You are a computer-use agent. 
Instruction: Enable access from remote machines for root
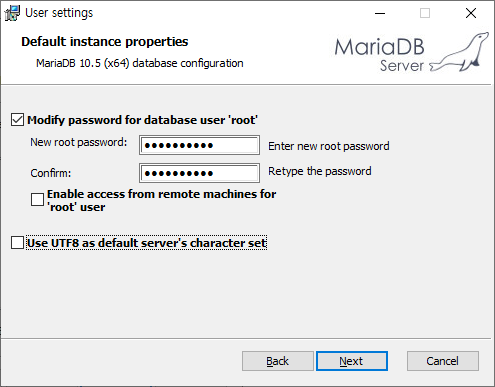click(x=37, y=200)
